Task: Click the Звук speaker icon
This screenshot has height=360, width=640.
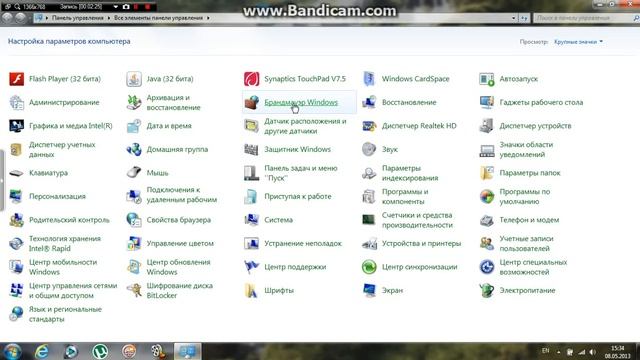Action: tap(369, 149)
